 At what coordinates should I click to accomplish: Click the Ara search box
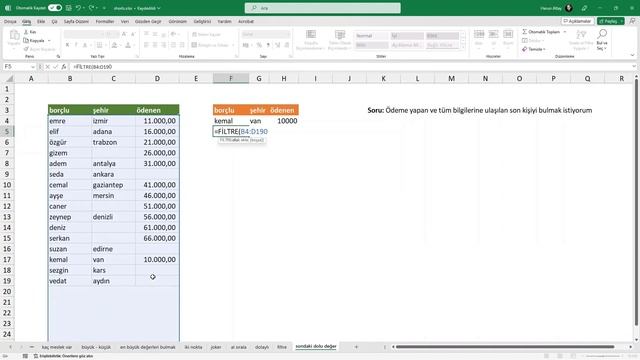[x=322, y=8]
